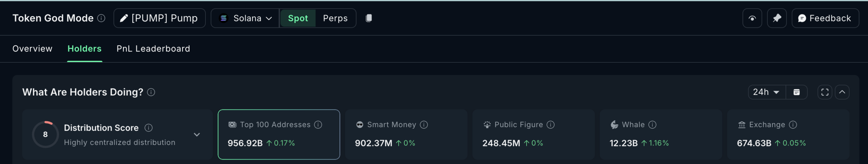Switch to Perps trading mode

(335, 18)
